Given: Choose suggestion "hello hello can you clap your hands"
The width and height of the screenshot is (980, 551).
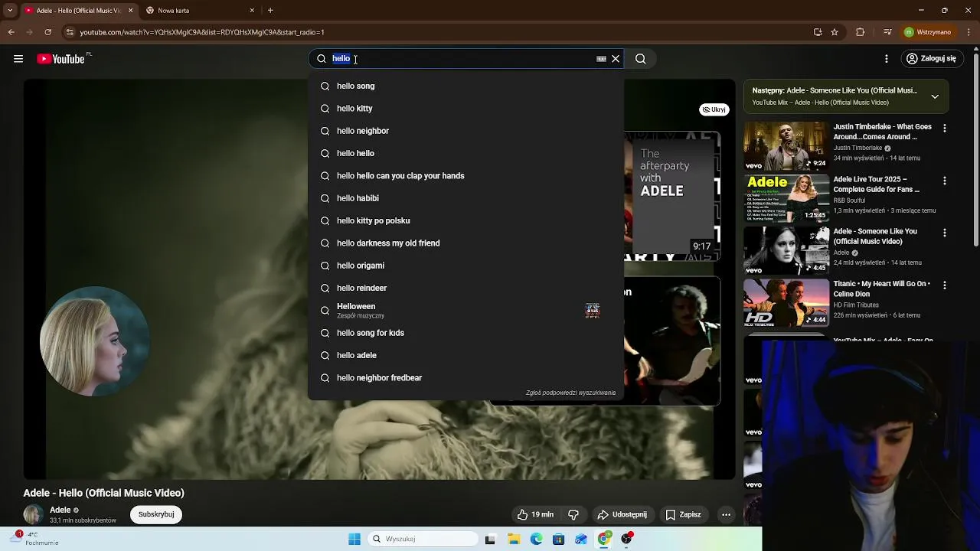Looking at the screenshot, I should (x=465, y=176).
